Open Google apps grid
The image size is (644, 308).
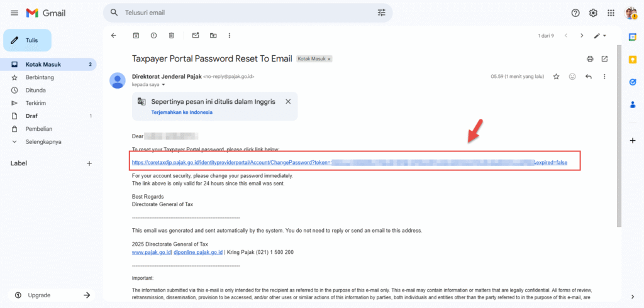pos(611,13)
